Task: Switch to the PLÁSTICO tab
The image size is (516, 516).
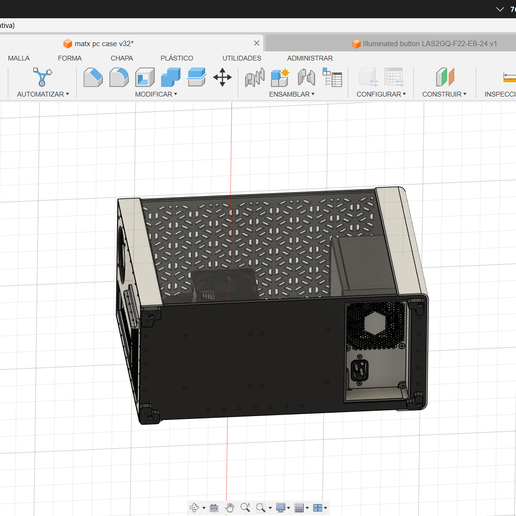Action: (x=177, y=58)
